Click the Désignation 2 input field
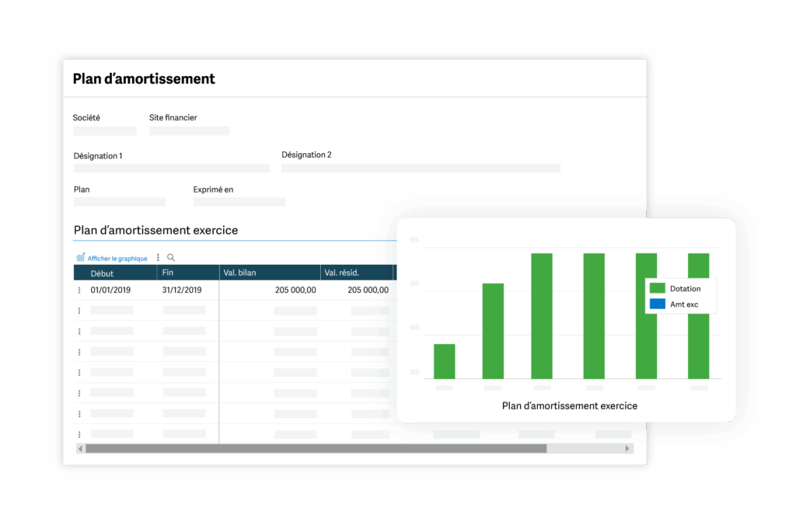This screenshot has height=532, width=796. [420, 168]
